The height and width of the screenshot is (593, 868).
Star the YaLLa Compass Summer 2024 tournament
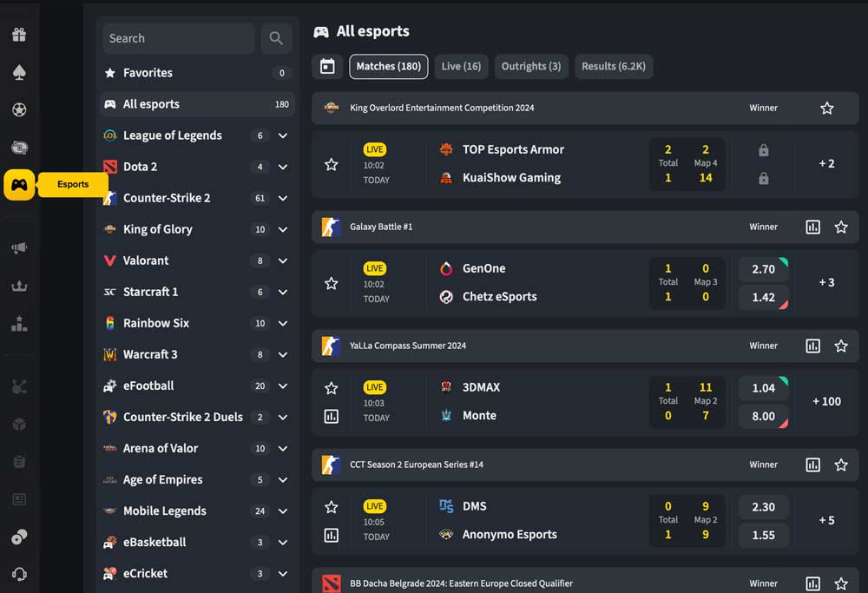pyautogui.click(x=840, y=346)
